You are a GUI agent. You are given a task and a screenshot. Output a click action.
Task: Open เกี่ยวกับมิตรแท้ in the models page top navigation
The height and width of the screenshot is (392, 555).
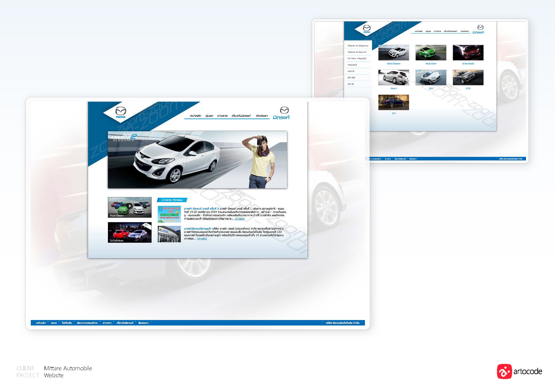(x=450, y=31)
